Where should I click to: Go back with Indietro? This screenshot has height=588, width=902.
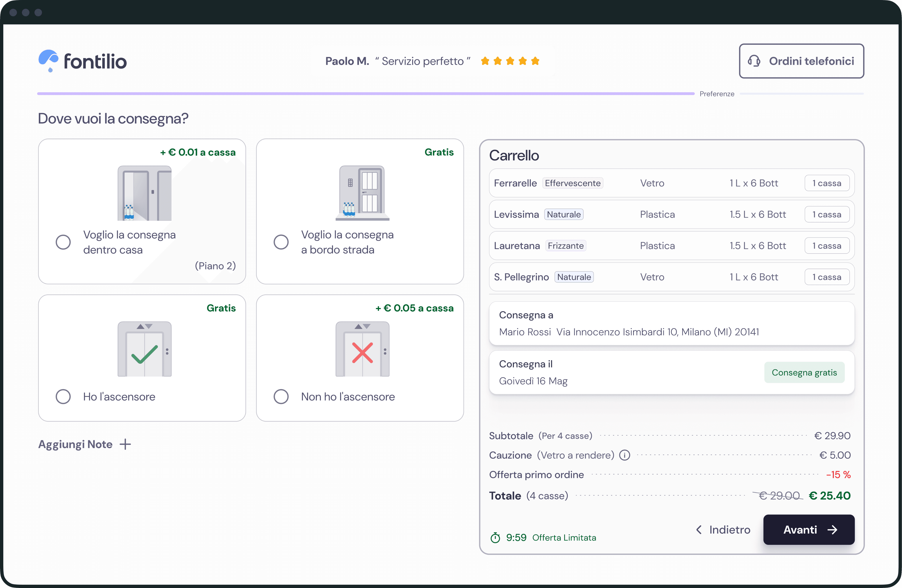tap(723, 530)
